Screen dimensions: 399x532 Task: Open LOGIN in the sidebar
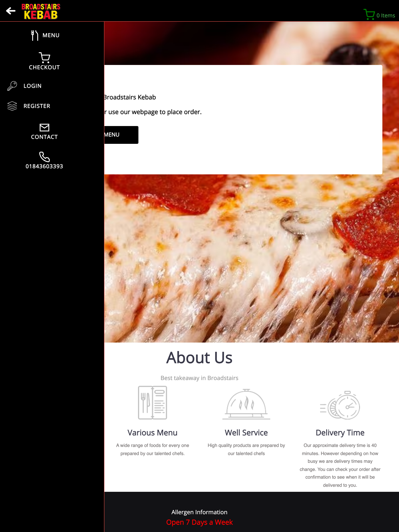pos(32,86)
